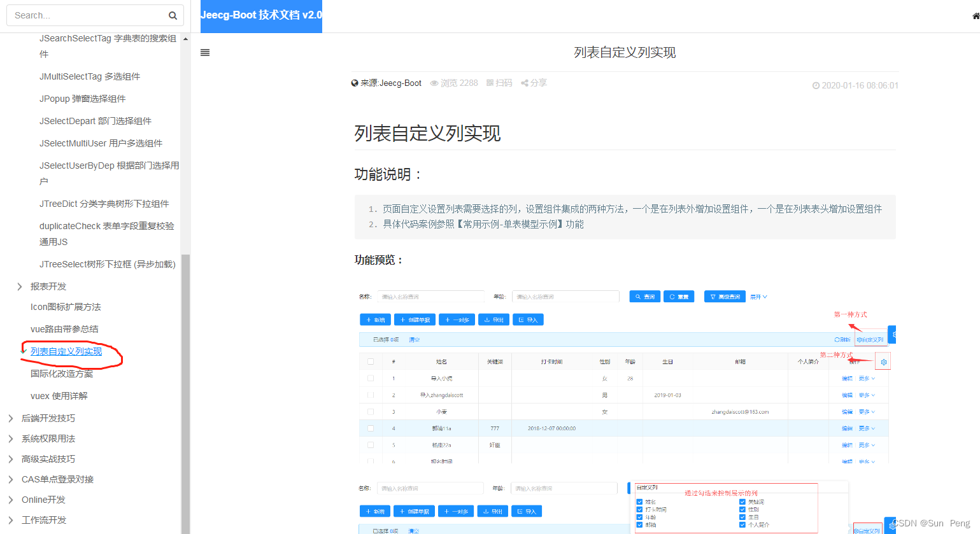Expand the 后端开发技巧 section chevron
The width and height of the screenshot is (980, 534).
11,419
